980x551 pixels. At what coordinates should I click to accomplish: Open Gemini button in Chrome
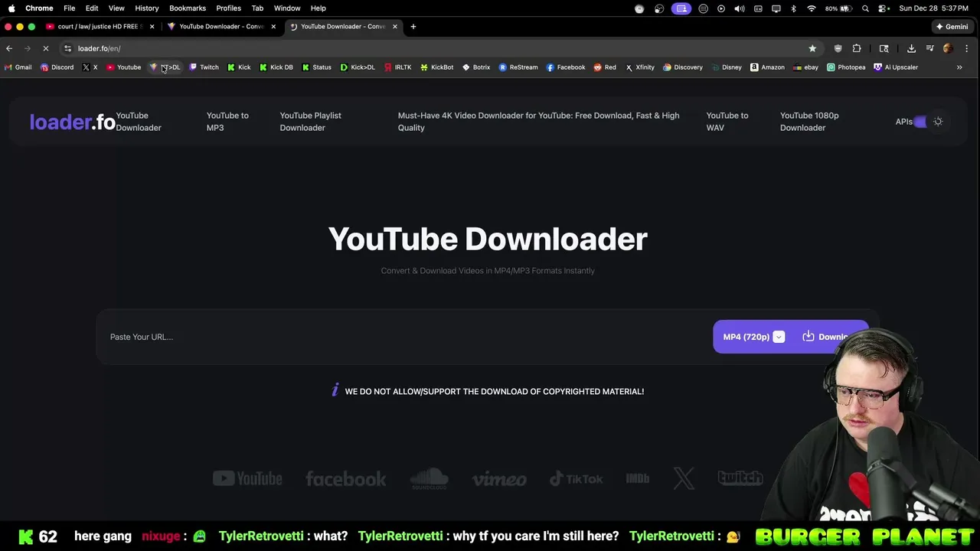(951, 27)
